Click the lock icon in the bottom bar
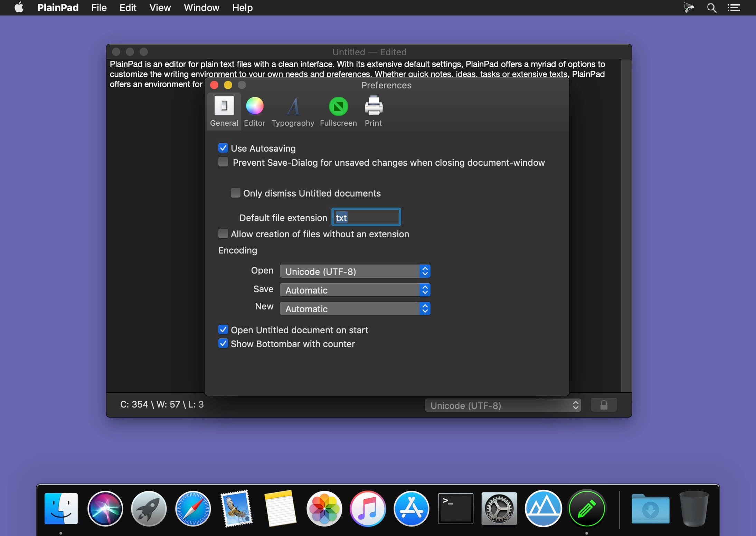 [x=604, y=405]
